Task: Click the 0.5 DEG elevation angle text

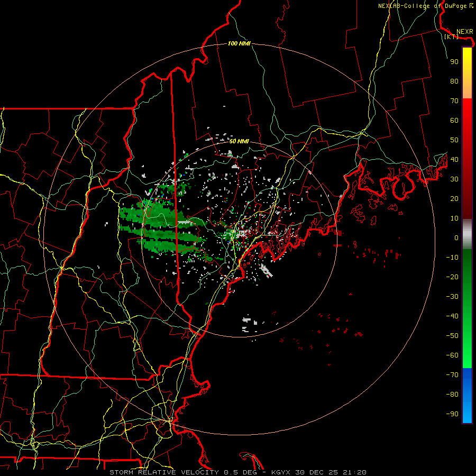Action: (241, 472)
